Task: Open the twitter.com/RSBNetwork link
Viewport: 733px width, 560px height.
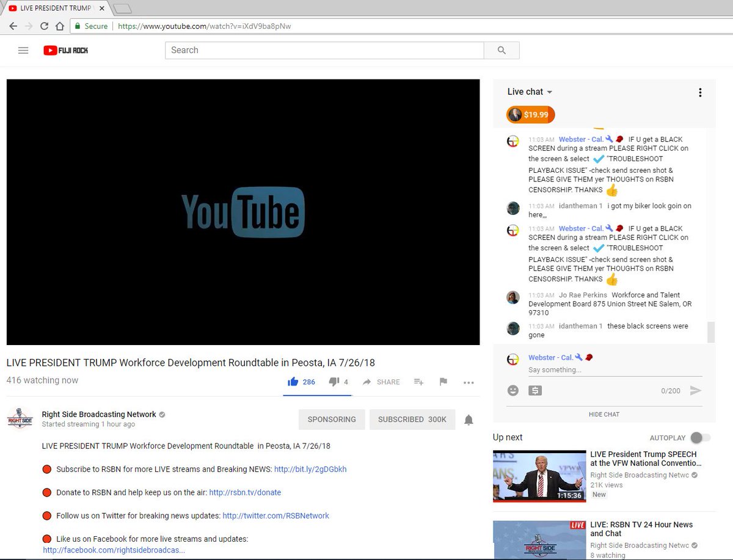Action: [x=275, y=515]
